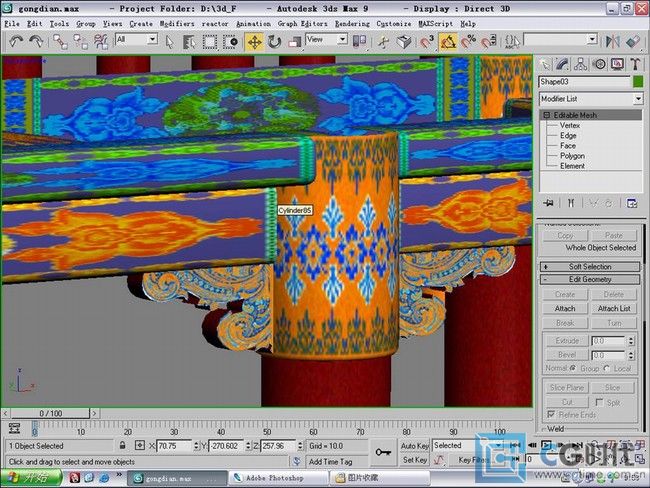Screen dimensions: 650x488
Task: Click the green object color swatch
Action: click(x=638, y=82)
